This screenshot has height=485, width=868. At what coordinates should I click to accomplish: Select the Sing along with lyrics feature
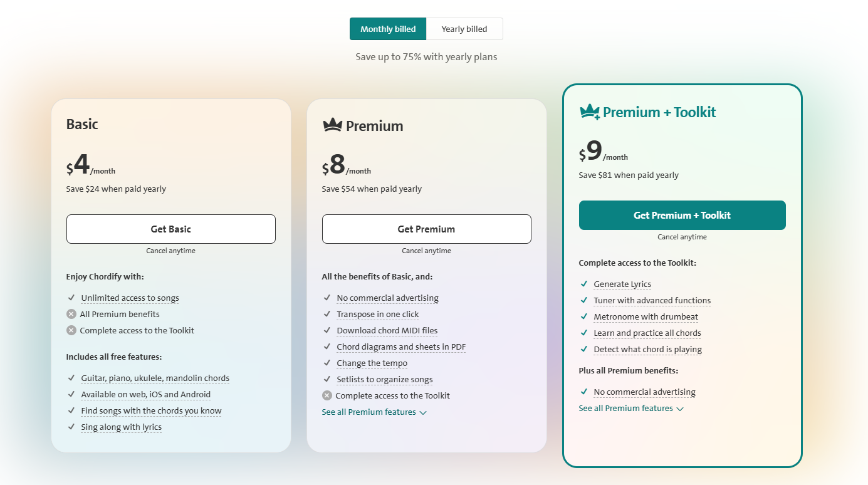[x=121, y=427]
